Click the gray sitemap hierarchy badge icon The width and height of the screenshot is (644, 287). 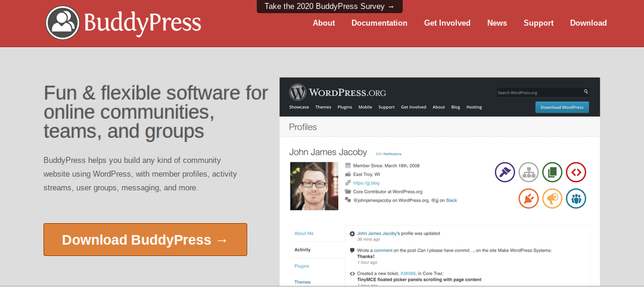click(x=528, y=172)
